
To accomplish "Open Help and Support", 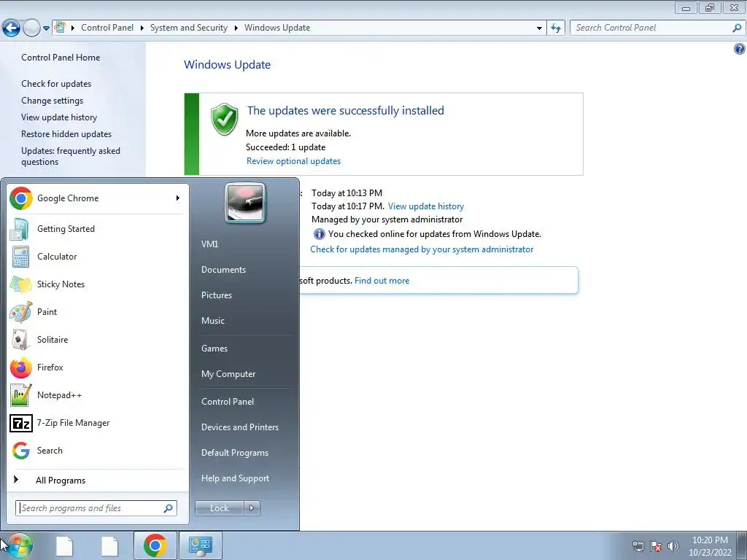I will point(235,478).
